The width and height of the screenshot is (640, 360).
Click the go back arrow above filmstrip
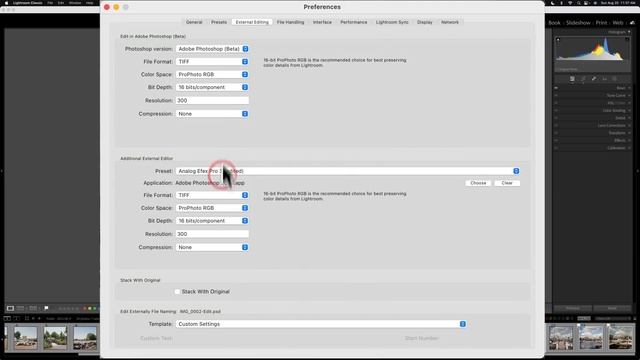click(x=33, y=318)
